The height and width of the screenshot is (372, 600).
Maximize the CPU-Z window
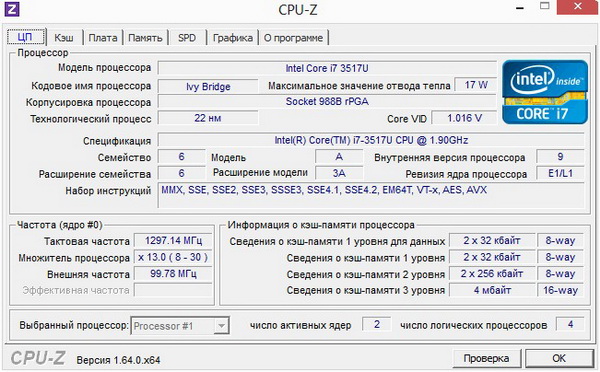click(x=545, y=6)
